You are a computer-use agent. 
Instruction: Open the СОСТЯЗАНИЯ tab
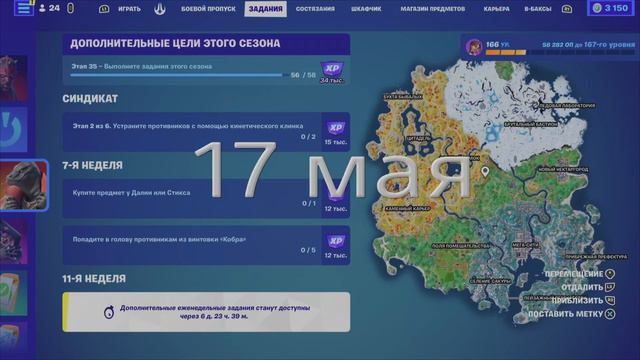315,9
